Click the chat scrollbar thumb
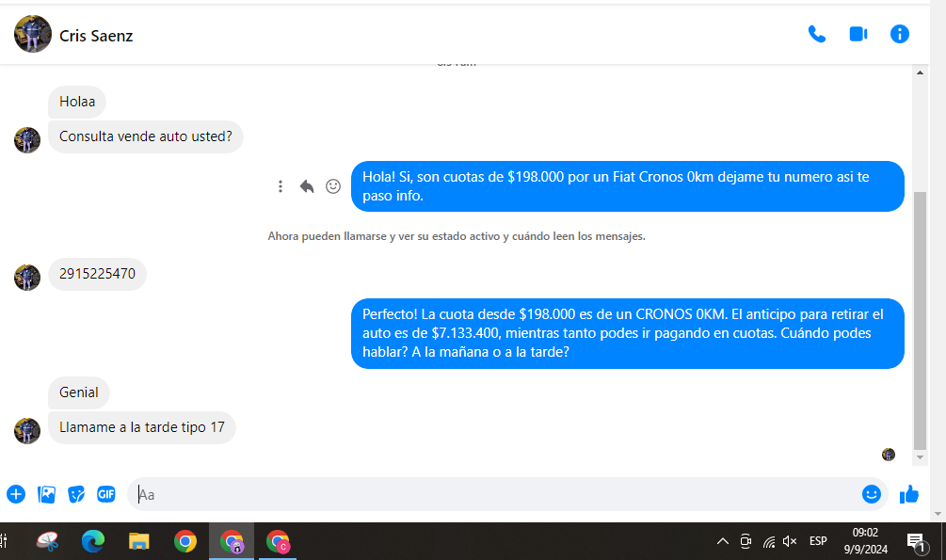This screenshot has width=946, height=560. coord(920,321)
